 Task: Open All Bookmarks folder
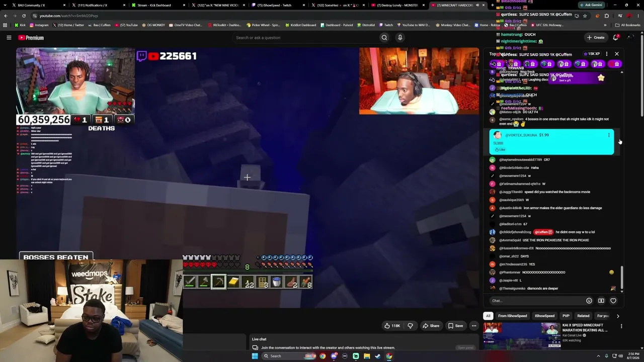628,25
